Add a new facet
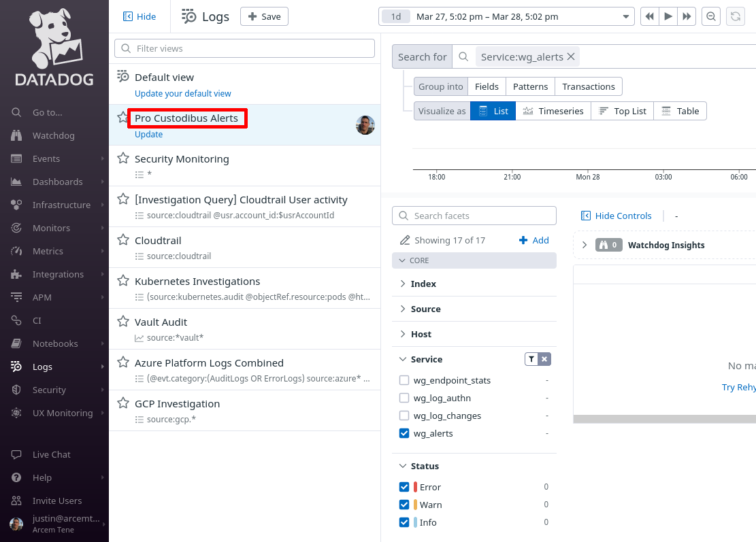The height and width of the screenshot is (542, 756). [x=533, y=240]
